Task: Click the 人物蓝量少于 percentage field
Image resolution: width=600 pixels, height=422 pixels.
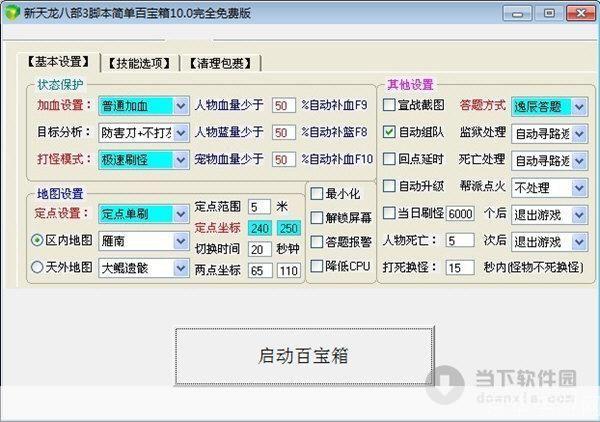Action: tap(284, 132)
